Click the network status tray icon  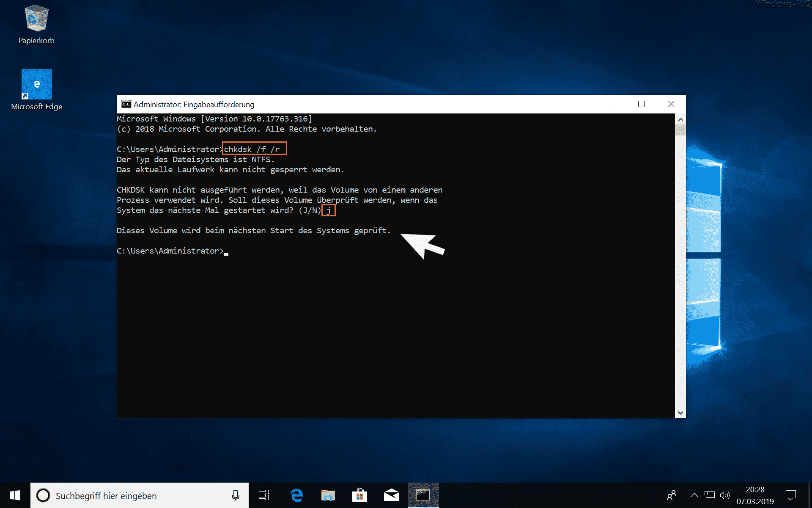(709, 495)
